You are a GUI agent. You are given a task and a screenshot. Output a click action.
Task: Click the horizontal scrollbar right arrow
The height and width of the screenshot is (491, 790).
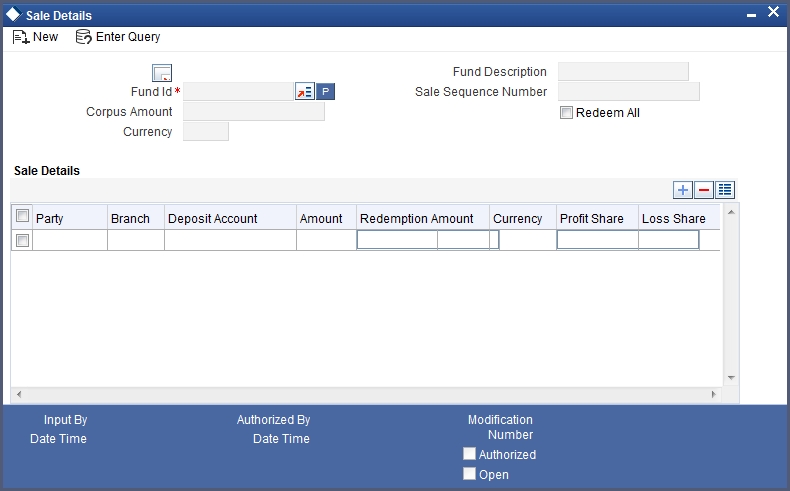pos(713,394)
